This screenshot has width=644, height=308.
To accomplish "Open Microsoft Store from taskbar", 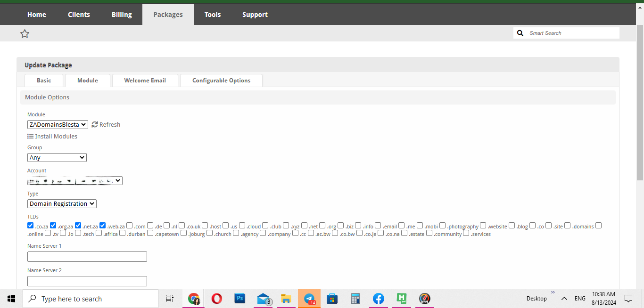I will [332, 299].
